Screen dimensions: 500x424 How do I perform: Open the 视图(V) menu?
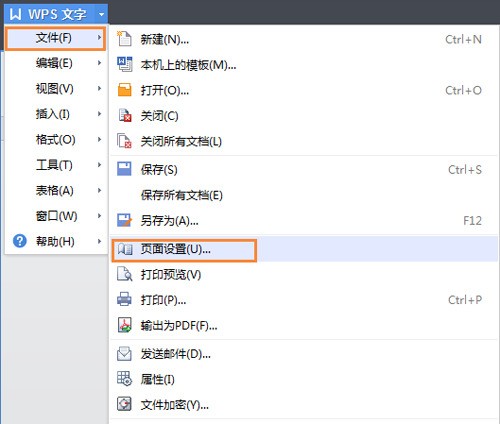tap(56, 88)
